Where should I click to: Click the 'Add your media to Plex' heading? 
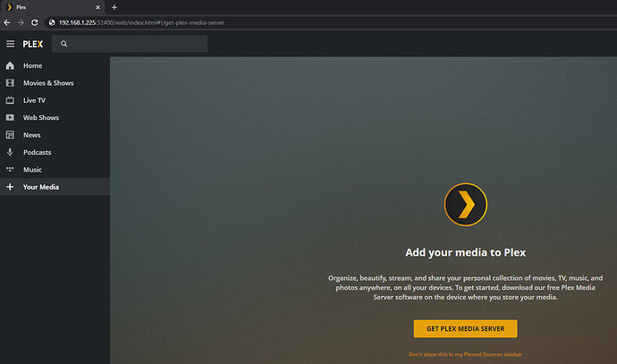(x=466, y=252)
